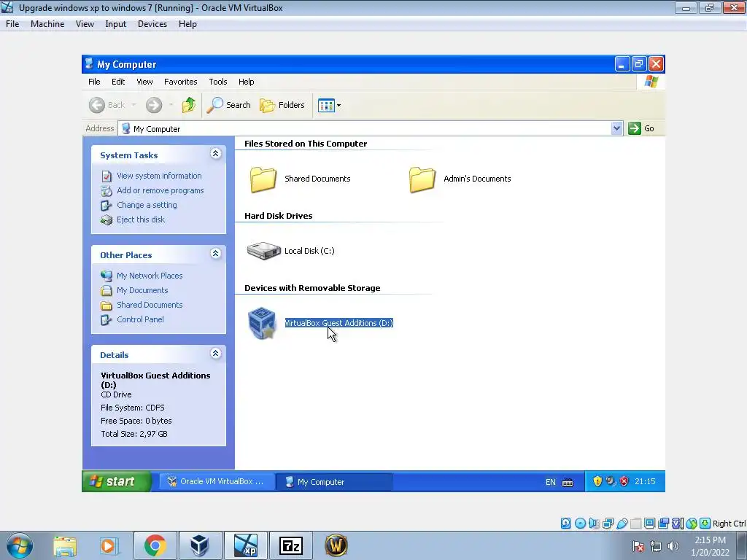This screenshot has width=747, height=560.
Task: Click VirtualBox recording status icon
Action: [663, 524]
